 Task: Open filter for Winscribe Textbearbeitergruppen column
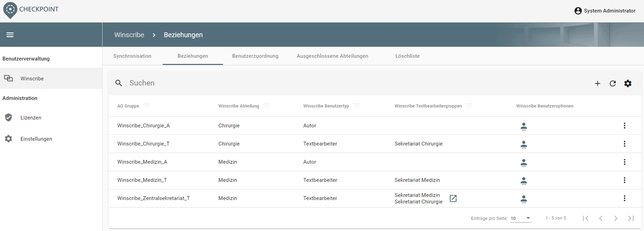(469, 106)
